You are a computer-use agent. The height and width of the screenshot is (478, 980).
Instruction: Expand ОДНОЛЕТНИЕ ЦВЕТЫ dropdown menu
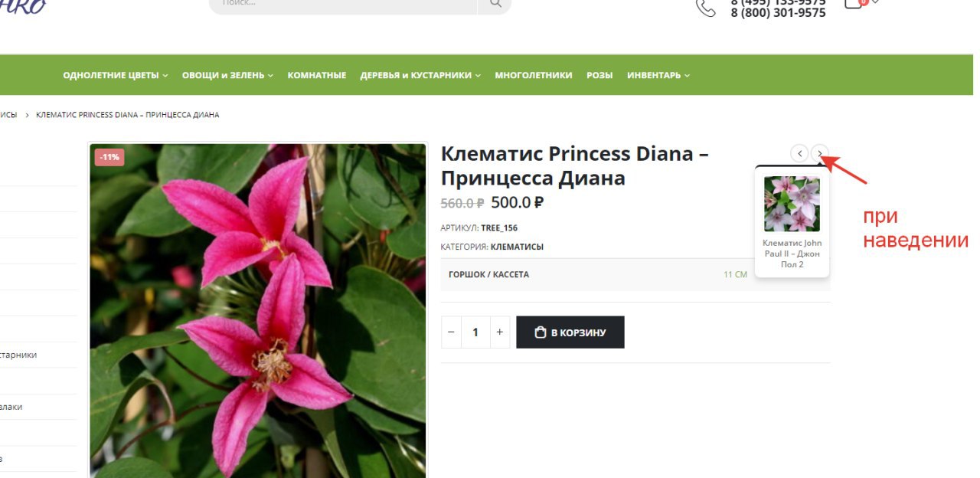116,75
